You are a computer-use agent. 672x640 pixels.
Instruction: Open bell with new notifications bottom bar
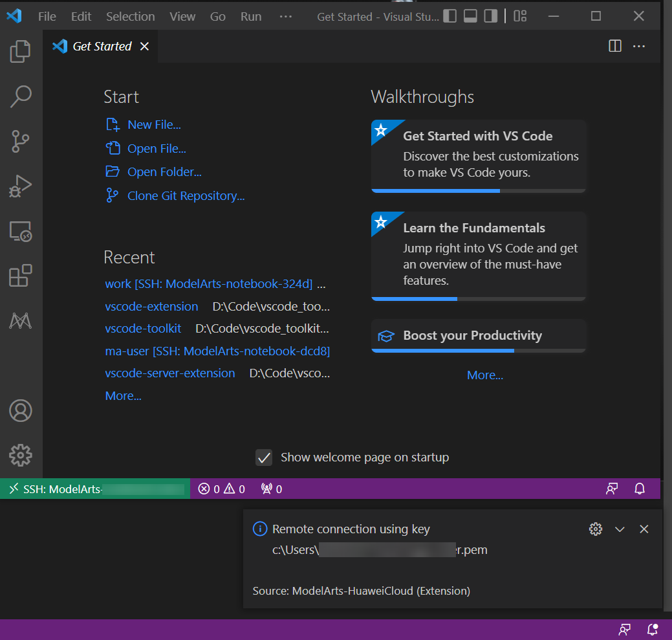click(653, 629)
